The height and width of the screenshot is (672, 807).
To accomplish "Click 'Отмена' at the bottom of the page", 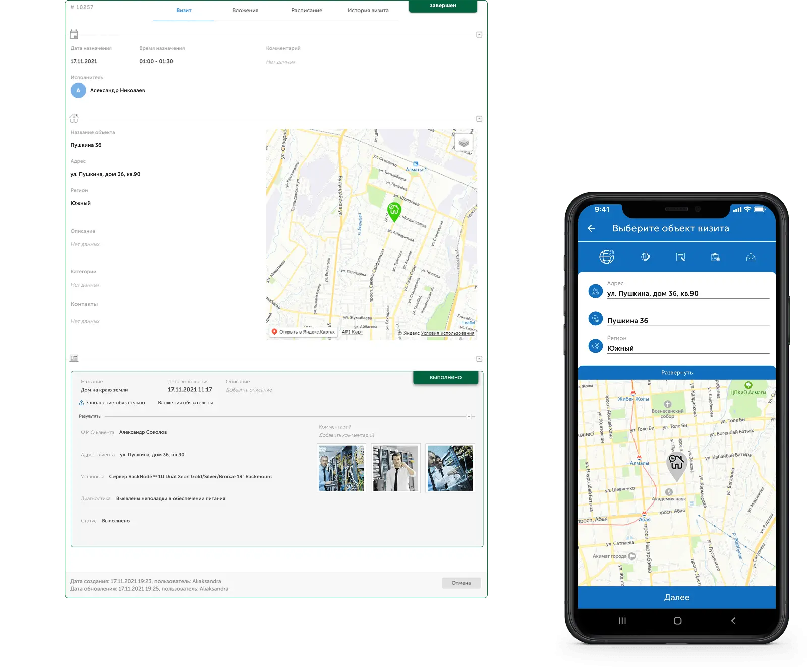I will pyautogui.click(x=461, y=583).
